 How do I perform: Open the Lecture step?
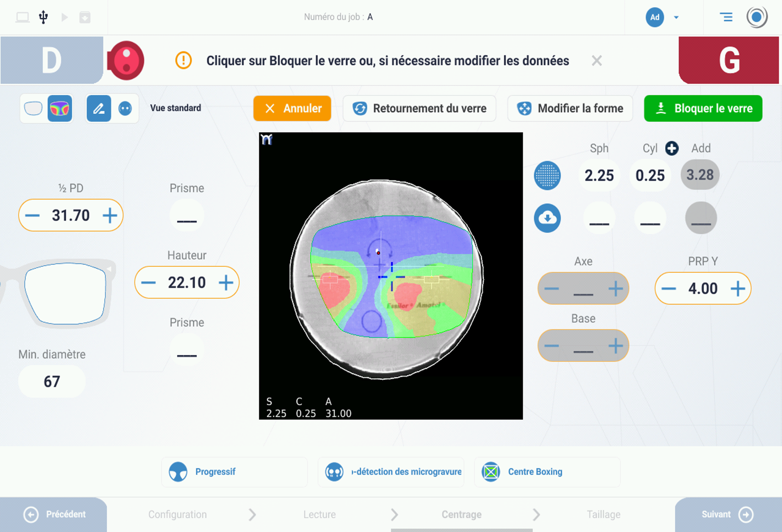(319, 515)
